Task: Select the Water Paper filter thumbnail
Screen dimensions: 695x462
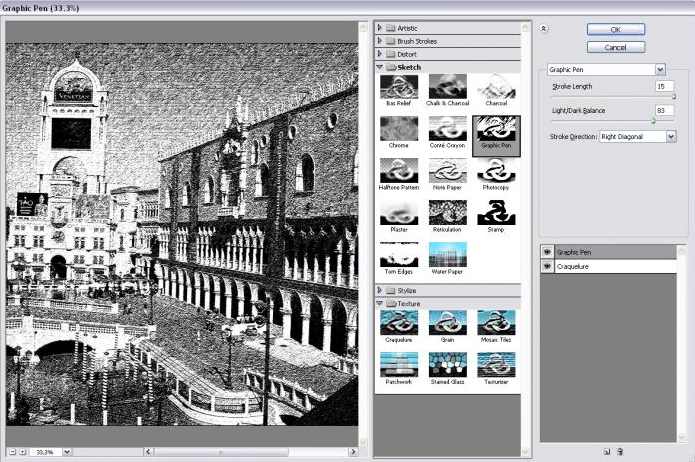Action: point(447,255)
